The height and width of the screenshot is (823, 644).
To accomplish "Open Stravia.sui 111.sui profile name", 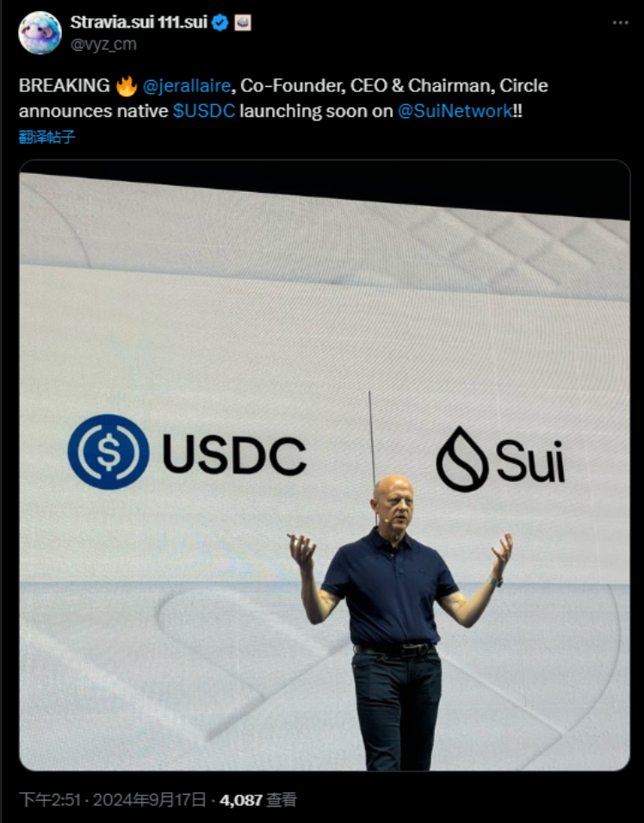I will [139, 22].
